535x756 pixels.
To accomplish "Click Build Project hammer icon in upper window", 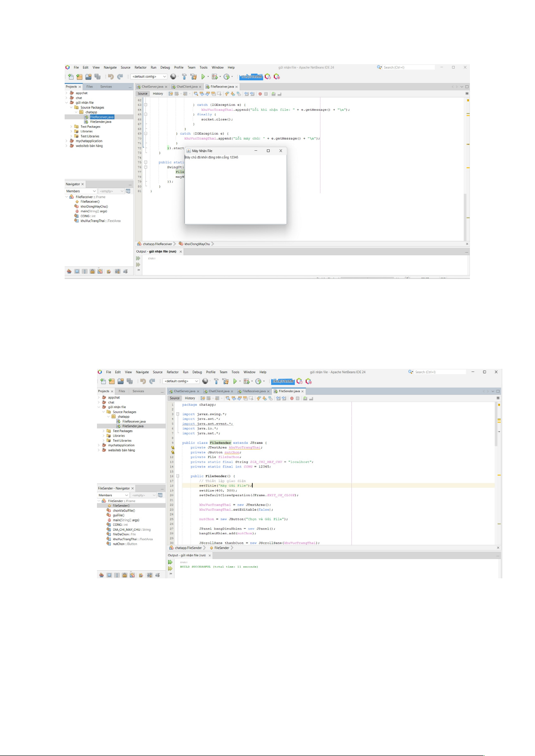I will click(x=184, y=77).
